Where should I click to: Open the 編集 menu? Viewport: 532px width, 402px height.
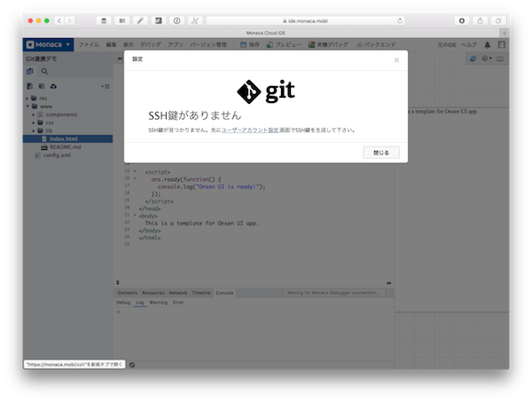point(111,44)
